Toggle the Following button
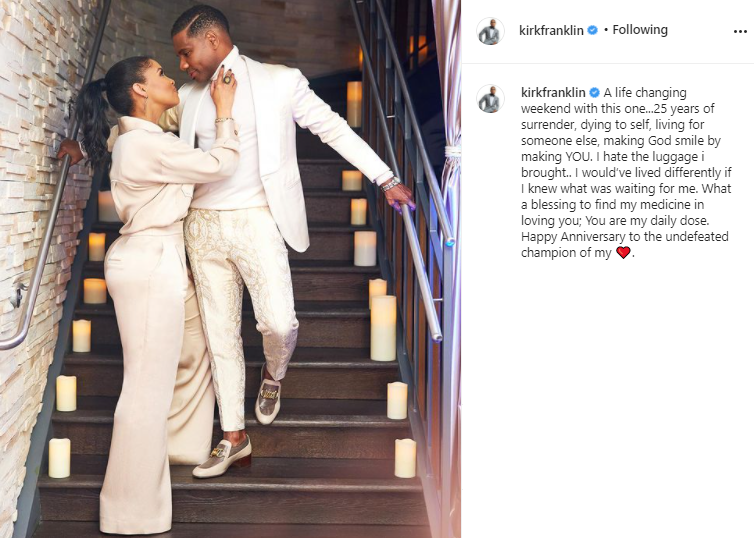The width and height of the screenshot is (754, 538). 640,30
